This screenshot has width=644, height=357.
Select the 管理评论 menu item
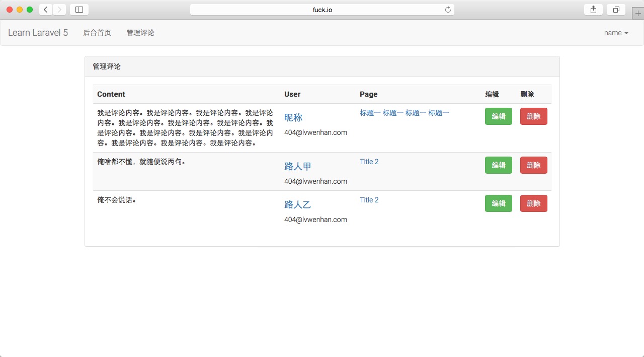140,33
